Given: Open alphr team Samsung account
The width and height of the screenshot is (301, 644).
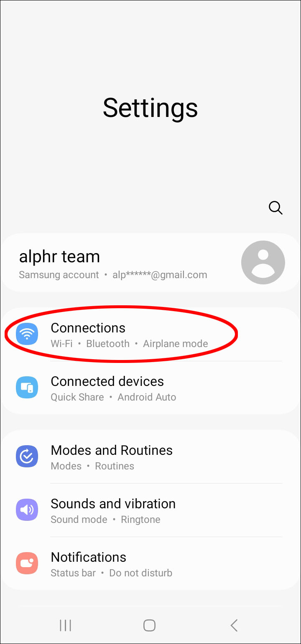Looking at the screenshot, I should pos(150,263).
